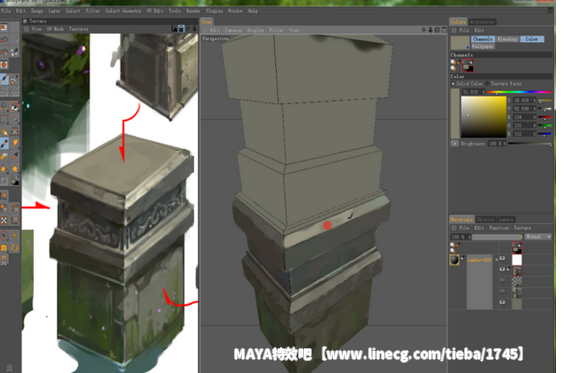565x373 pixels.
Task: Click the Color button in the Colors panel
Action: [532, 39]
